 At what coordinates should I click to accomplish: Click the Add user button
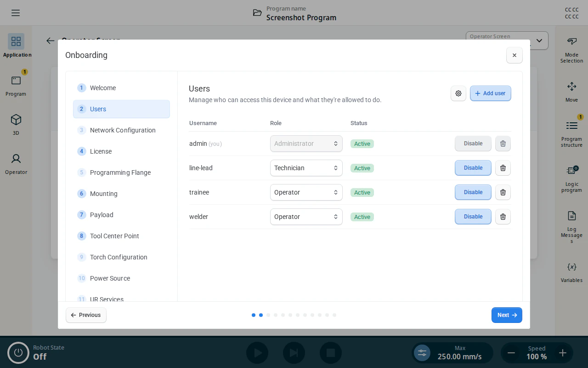[491, 93]
